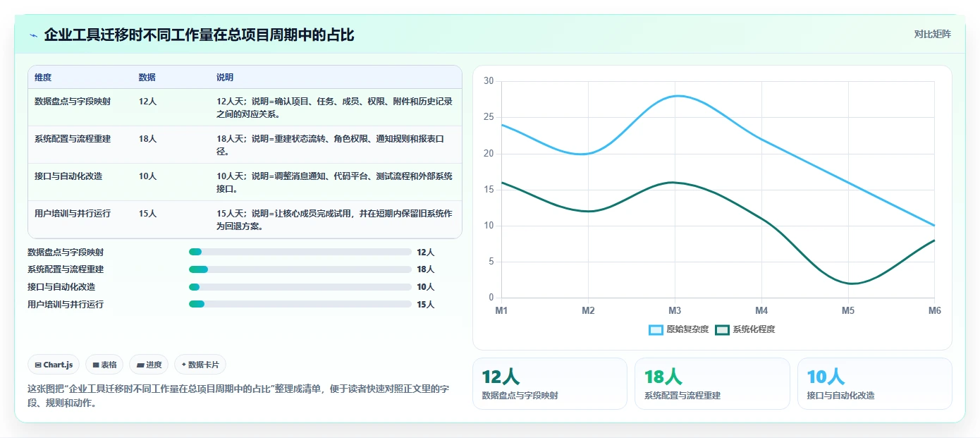Click the description starting 10人天
980x438 pixels.
(334, 183)
